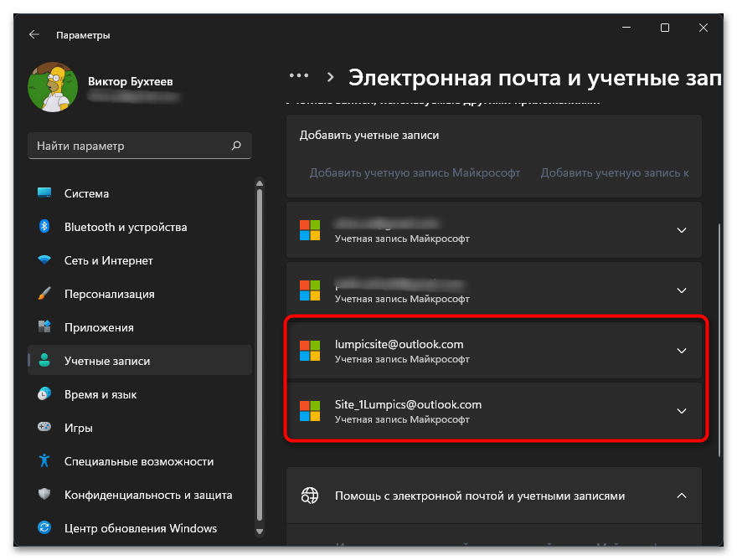Click the Windows Update refresh icon
This screenshot has height=560, width=737.
click(x=44, y=527)
